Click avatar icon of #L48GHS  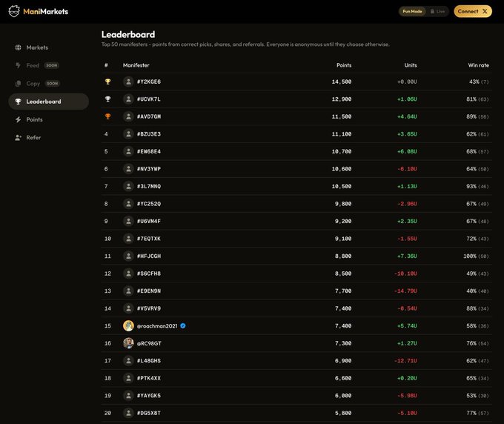(x=128, y=361)
